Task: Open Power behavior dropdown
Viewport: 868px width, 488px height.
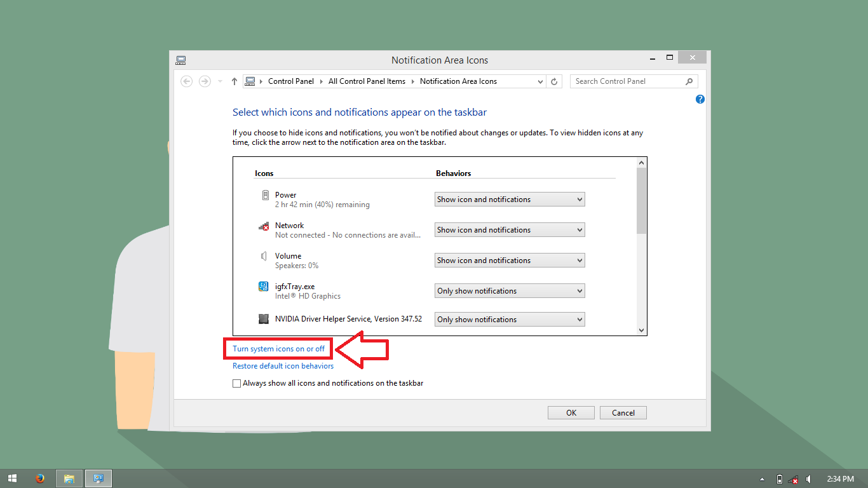Action: pos(510,200)
